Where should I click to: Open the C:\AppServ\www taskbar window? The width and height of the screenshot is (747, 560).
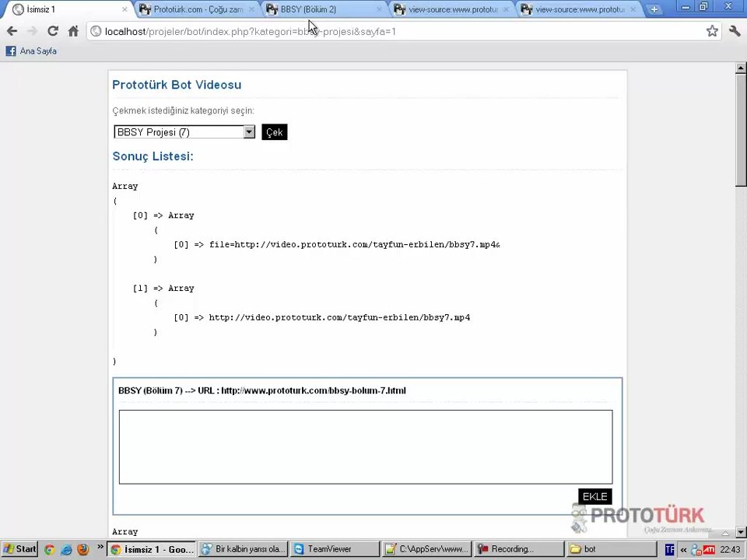[x=427, y=549]
